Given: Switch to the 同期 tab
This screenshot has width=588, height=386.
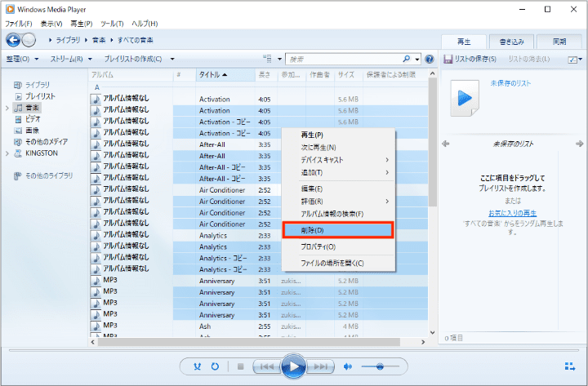Looking at the screenshot, I should 559,42.
